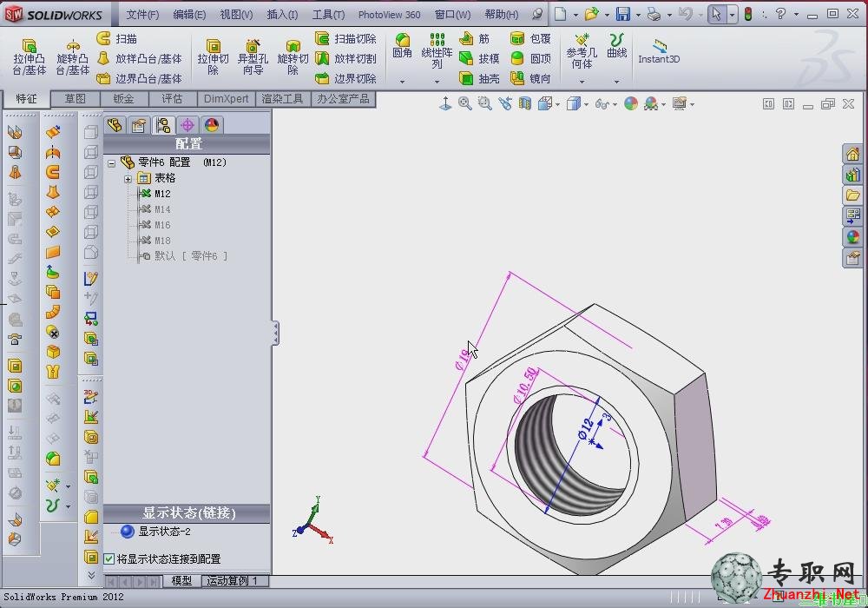Open the Undo dropdown arrow
This screenshot has height=608, width=868.
[700, 15]
